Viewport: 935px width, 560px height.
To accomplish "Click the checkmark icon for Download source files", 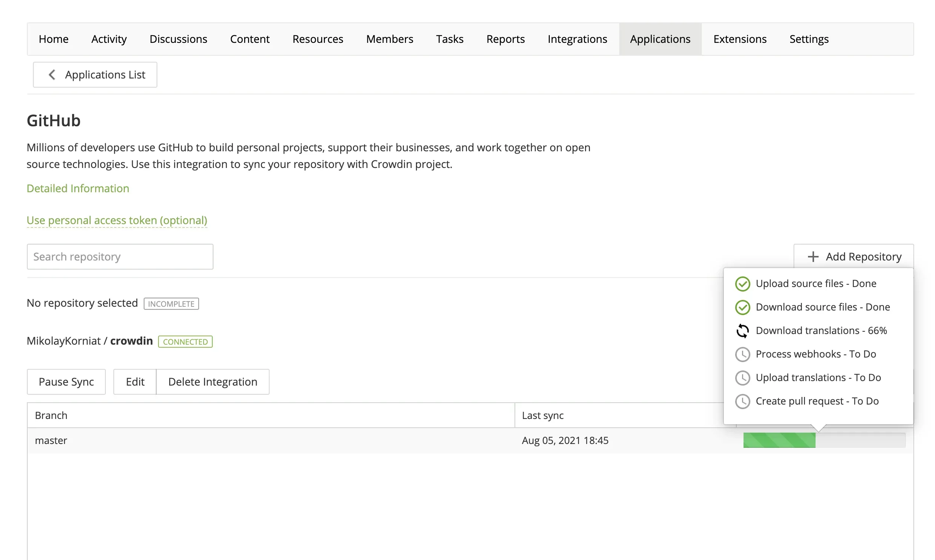I will [x=742, y=307].
